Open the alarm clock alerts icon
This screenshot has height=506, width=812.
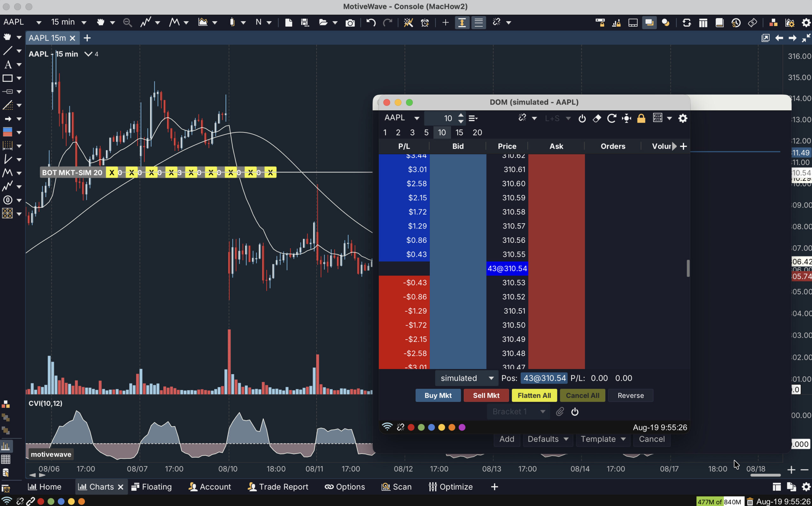pyautogui.click(x=425, y=23)
